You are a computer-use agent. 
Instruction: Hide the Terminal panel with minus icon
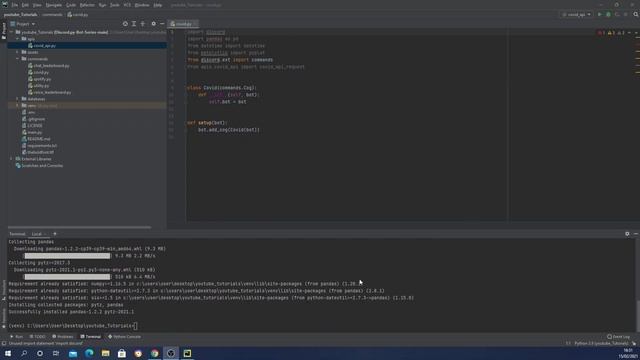point(636,234)
